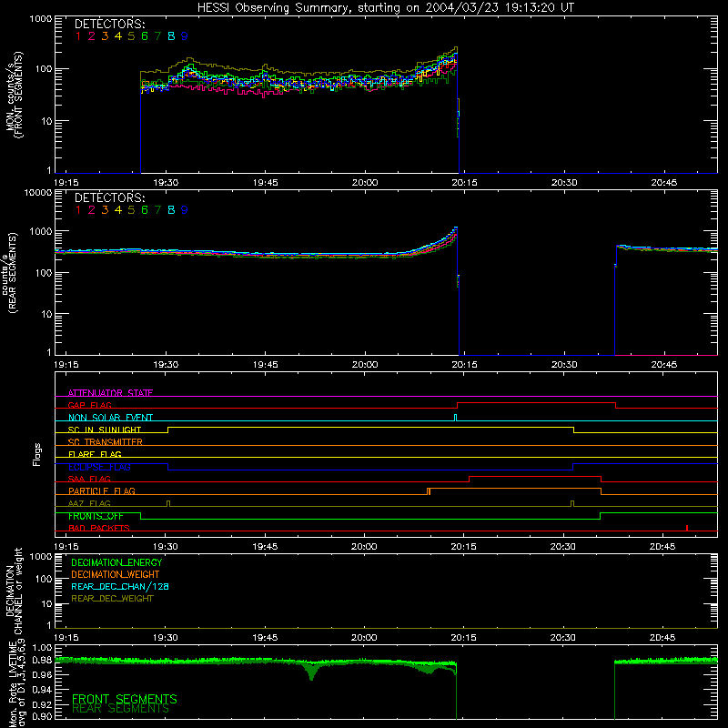Image resolution: width=728 pixels, height=728 pixels.
Task: Click the REAR_DEC_CHAN/128 legend entry
Action: 120,586
